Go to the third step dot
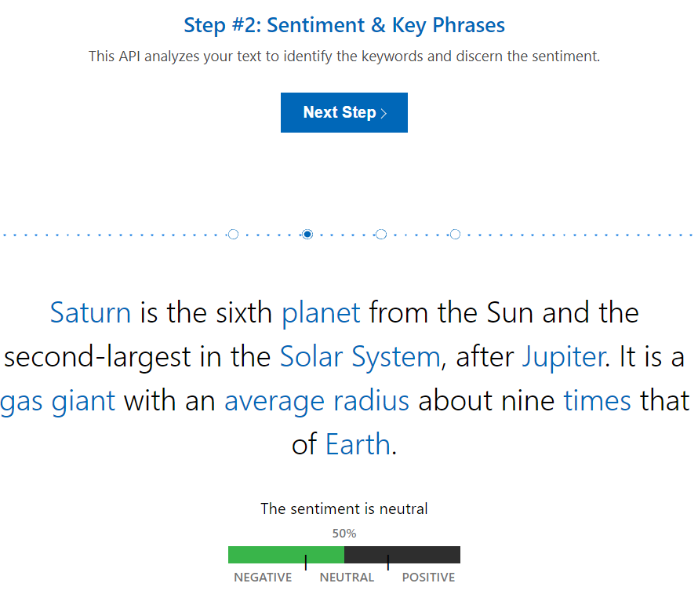This screenshot has height=616, width=698. [381, 234]
